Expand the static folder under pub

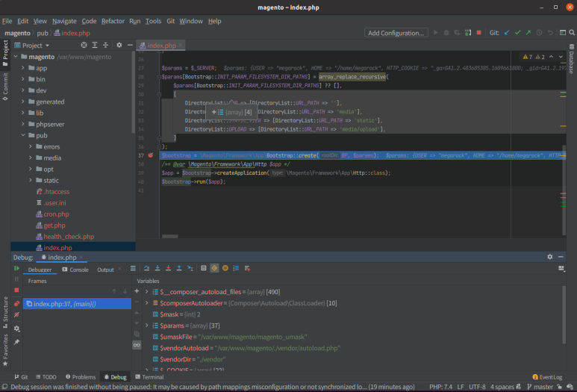30,181
